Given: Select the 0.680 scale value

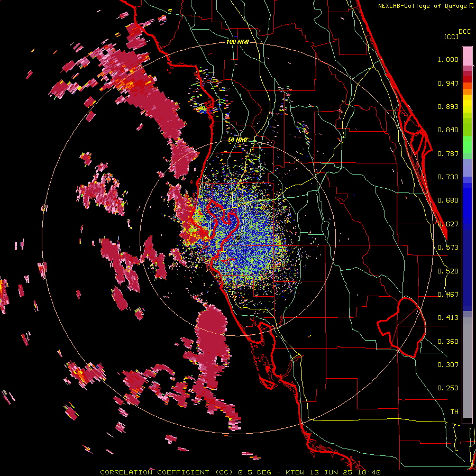Looking at the screenshot, I should coord(448,200).
